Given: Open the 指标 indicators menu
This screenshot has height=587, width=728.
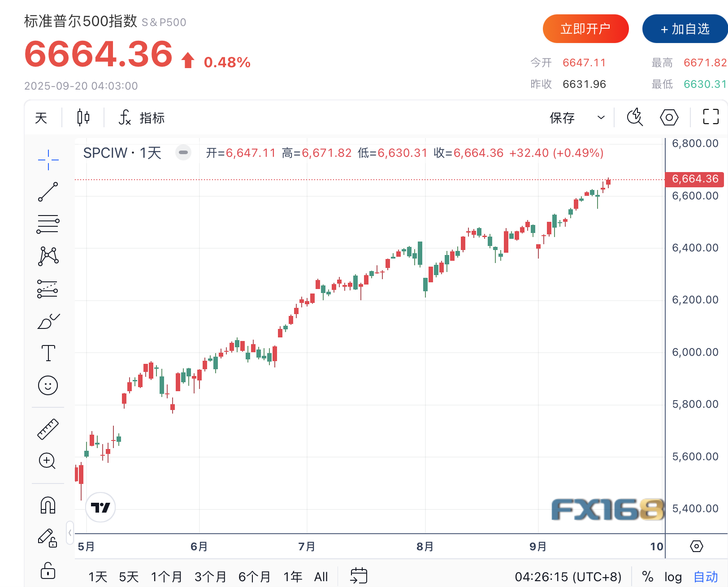Looking at the screenshot, I should [x=142, y=118].
